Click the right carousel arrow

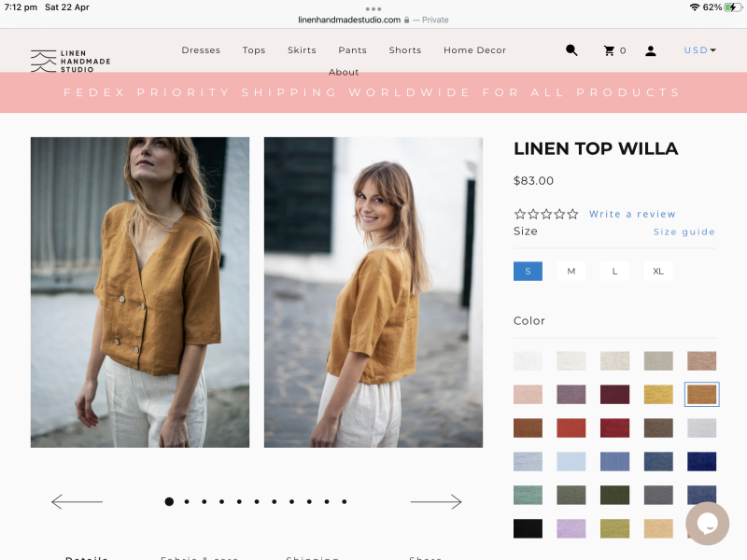click(436, 501)
